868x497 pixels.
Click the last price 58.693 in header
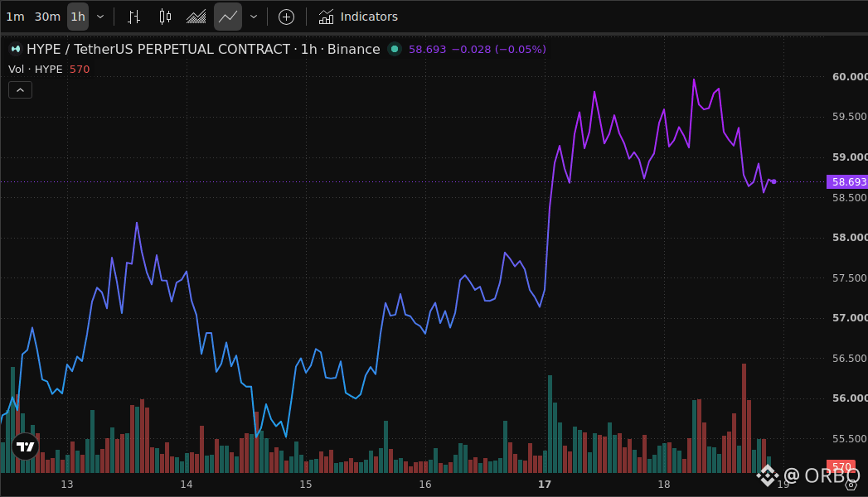427,49
